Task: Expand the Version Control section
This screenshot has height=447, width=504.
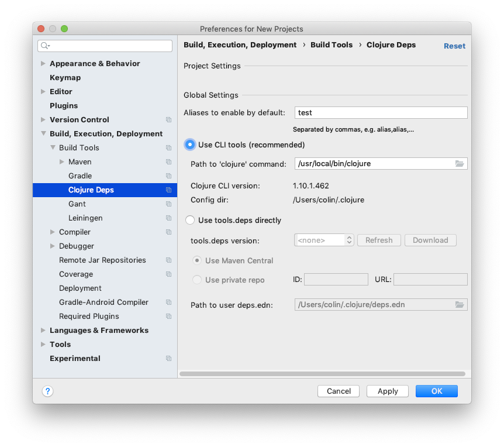Action: point(43,119)
